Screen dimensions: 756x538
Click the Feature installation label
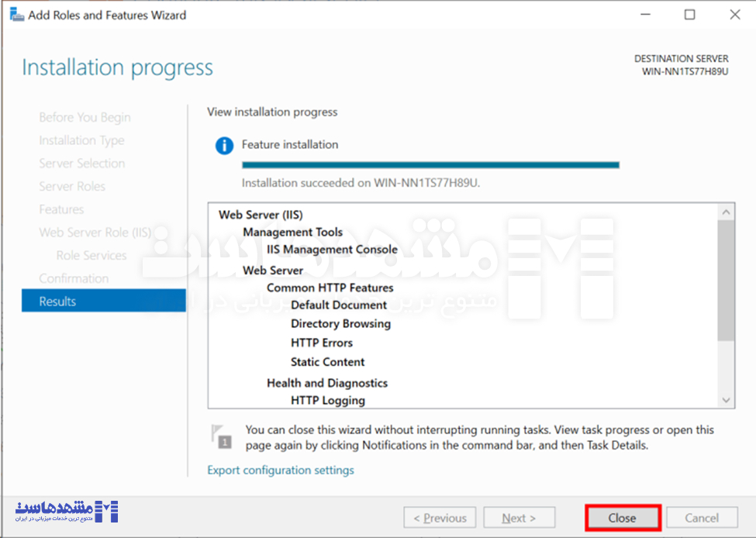tap(290, 145)
